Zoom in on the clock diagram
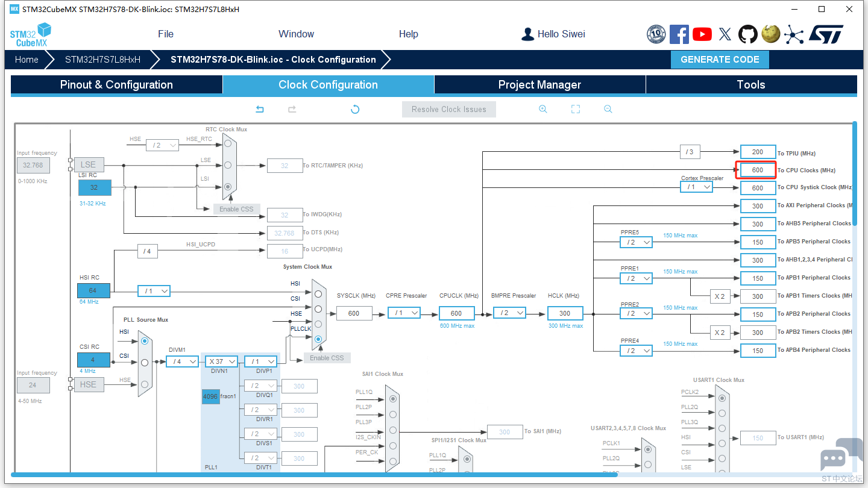Viewport: 868px width, 488px height. point(543,109)
